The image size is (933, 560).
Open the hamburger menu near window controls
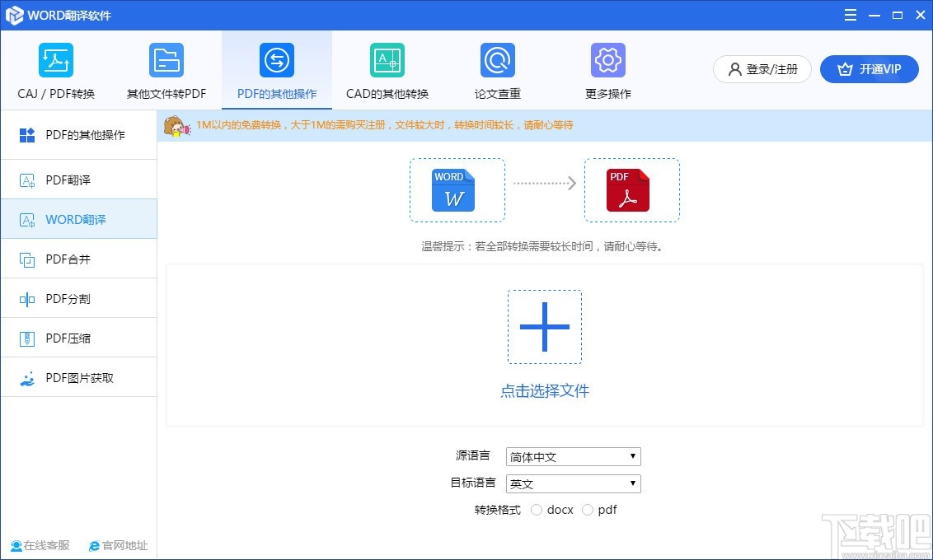coord(850,15)
